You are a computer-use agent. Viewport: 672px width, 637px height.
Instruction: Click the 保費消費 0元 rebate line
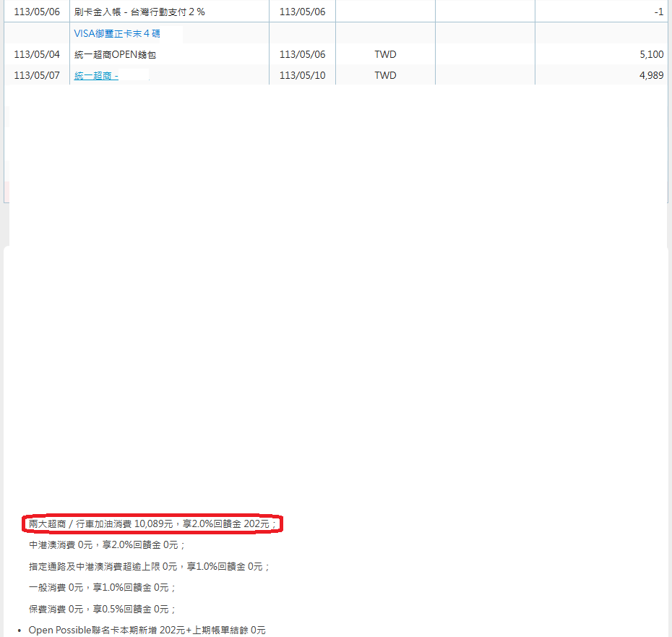click(x=102, y=610)
